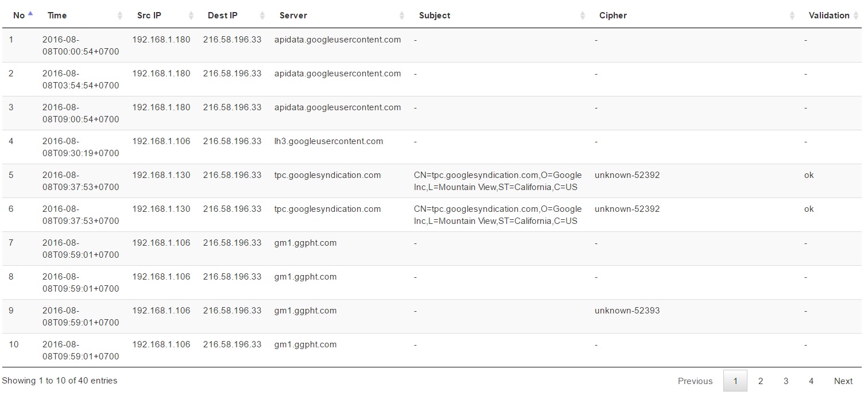Image resolution: width=868 pixels, height=399 pixels.
Task: Click the sort arrow beside No column
Action: click(30, 13)
